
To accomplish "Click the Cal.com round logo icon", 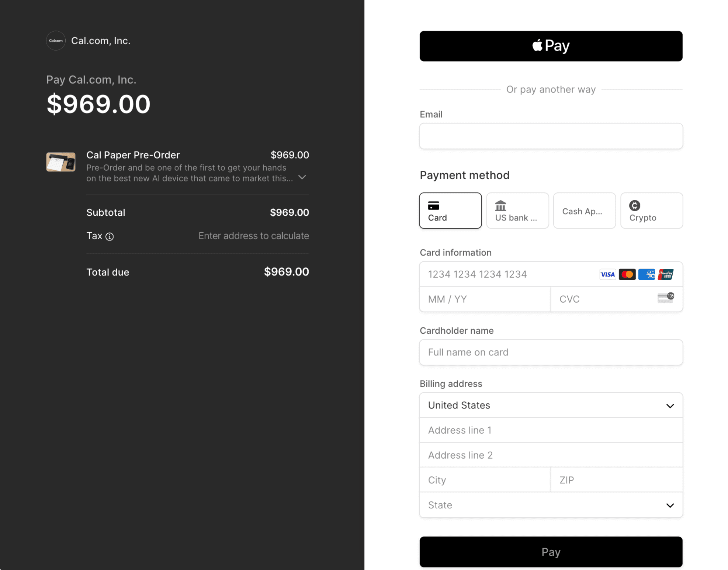I will tap(56, 41).
